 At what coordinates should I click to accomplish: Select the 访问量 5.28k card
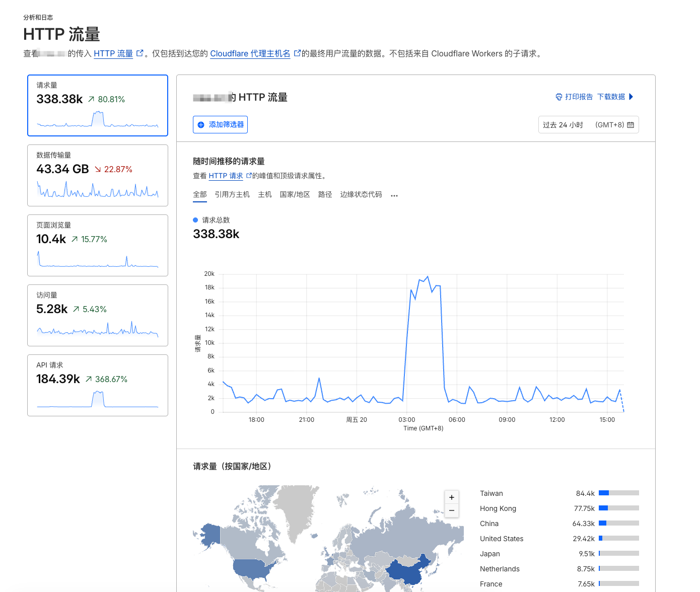click(x=98, y=315)
